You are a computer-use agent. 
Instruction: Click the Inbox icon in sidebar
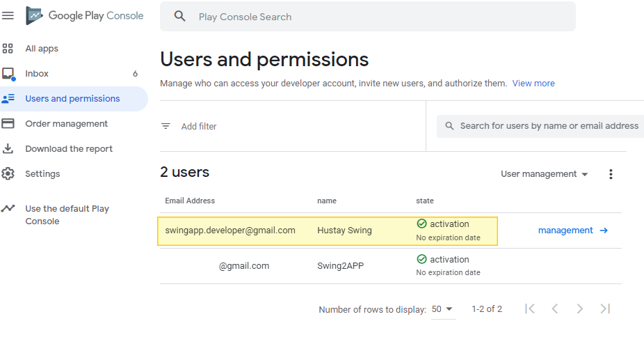8,74
